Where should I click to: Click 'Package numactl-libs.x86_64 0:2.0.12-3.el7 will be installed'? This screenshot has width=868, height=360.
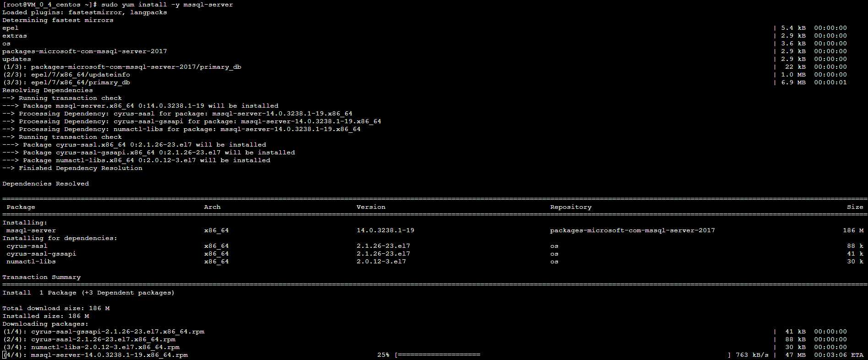(x=146, y=160)
